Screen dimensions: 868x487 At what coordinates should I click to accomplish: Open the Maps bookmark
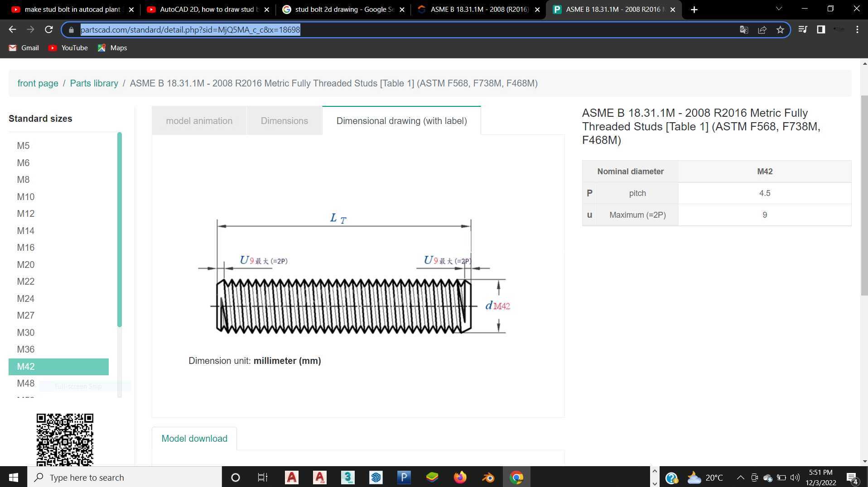[x=112, y=48]
